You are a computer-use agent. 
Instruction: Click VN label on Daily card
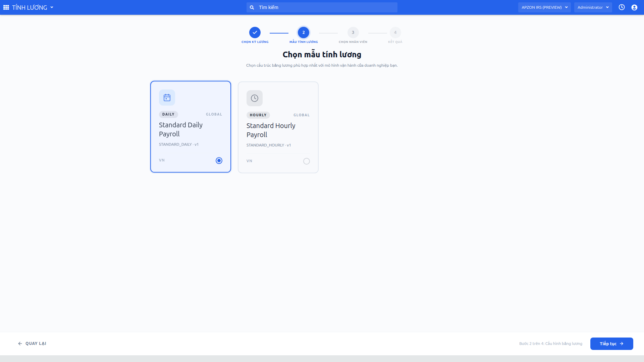(162, 160)
